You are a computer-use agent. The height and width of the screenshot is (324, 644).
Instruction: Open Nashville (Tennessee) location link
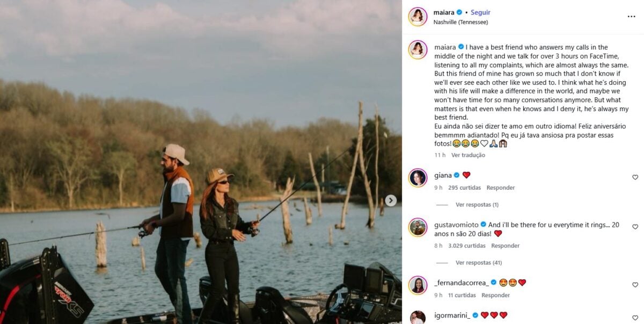point(460,22)
